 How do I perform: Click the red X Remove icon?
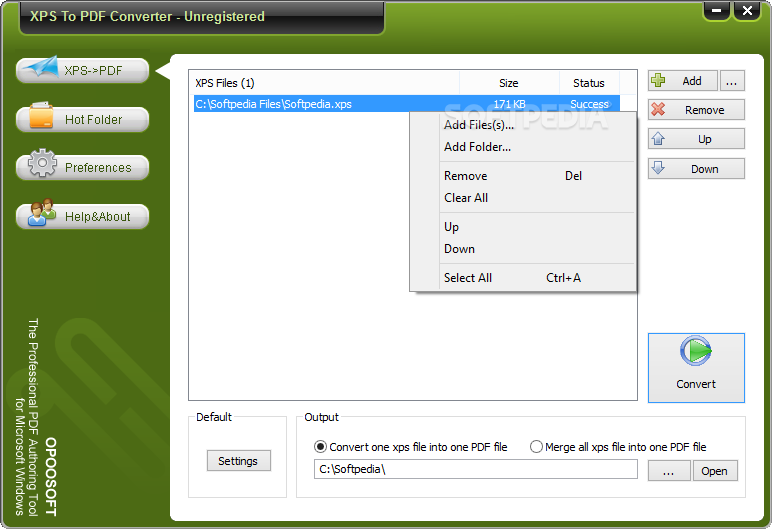click(x=658, y=109)
